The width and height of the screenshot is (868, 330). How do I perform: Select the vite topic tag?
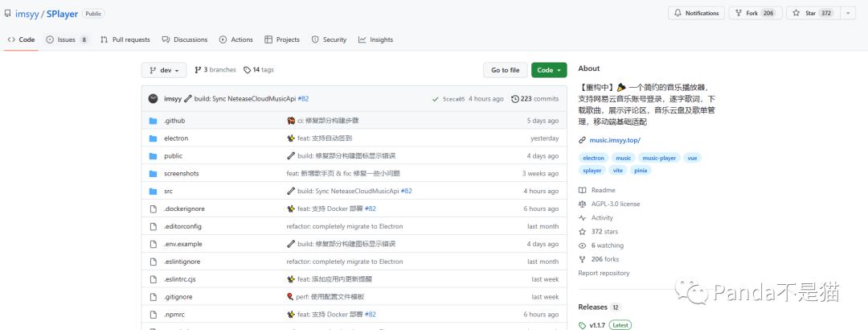[x=618, y=171]
